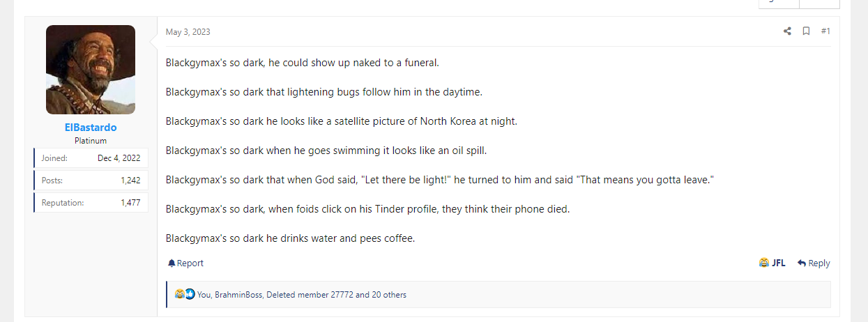868x322 pixels.
Task: Open the May 3, 2023 timestamp link
Action: click(x=188, y=32)
